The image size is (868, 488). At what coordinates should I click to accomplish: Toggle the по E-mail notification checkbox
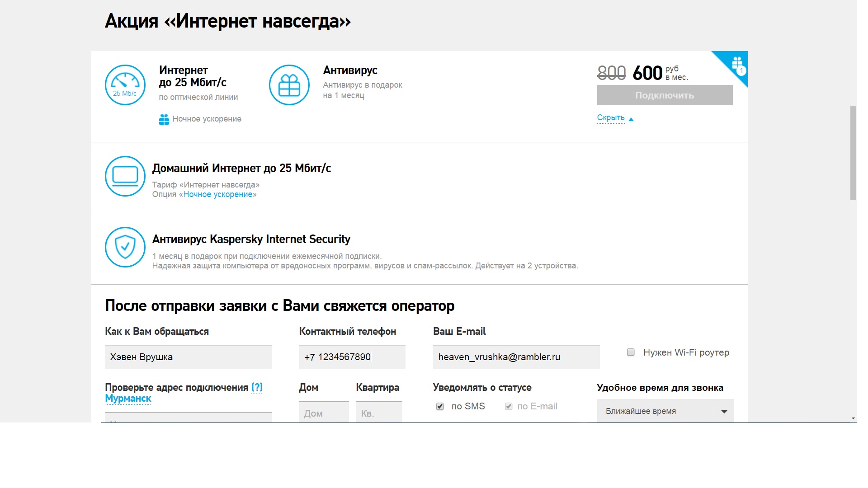pyautogui.click(x=509, y=406)
